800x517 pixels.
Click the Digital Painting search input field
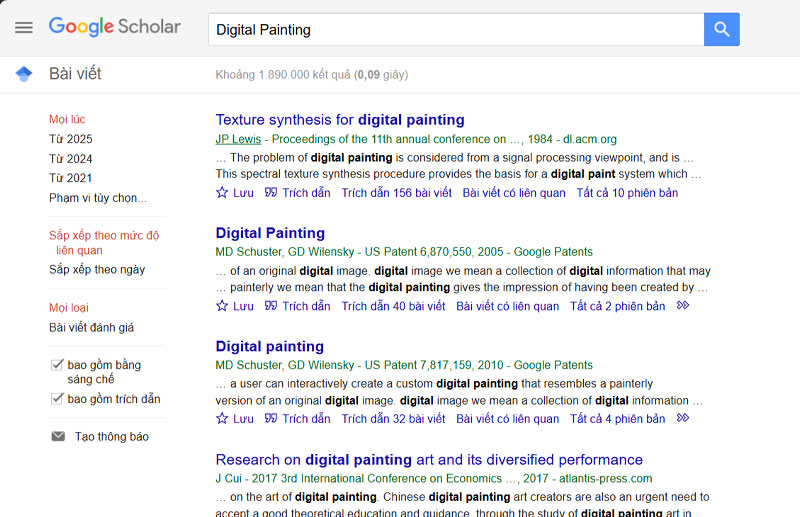point(455,30)
